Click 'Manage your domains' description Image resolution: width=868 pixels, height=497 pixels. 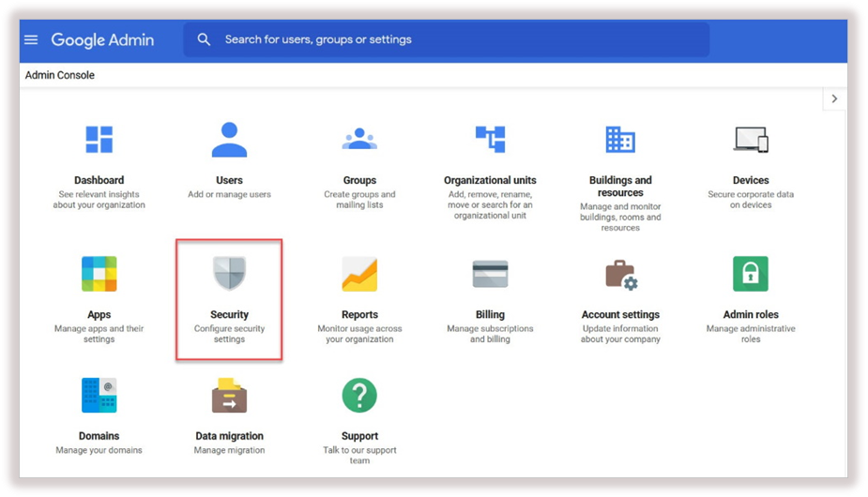99,450
